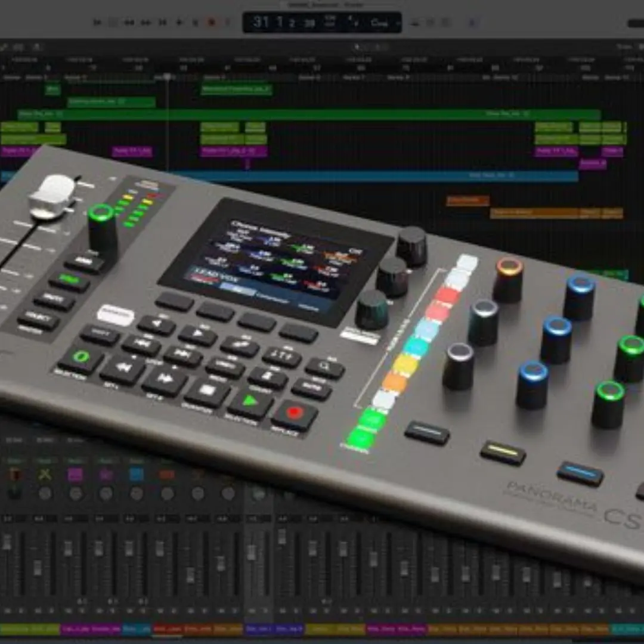
Task: Click the yellow X track icon in the mixer
Action: pyautogui.click(x=45, y=475)
